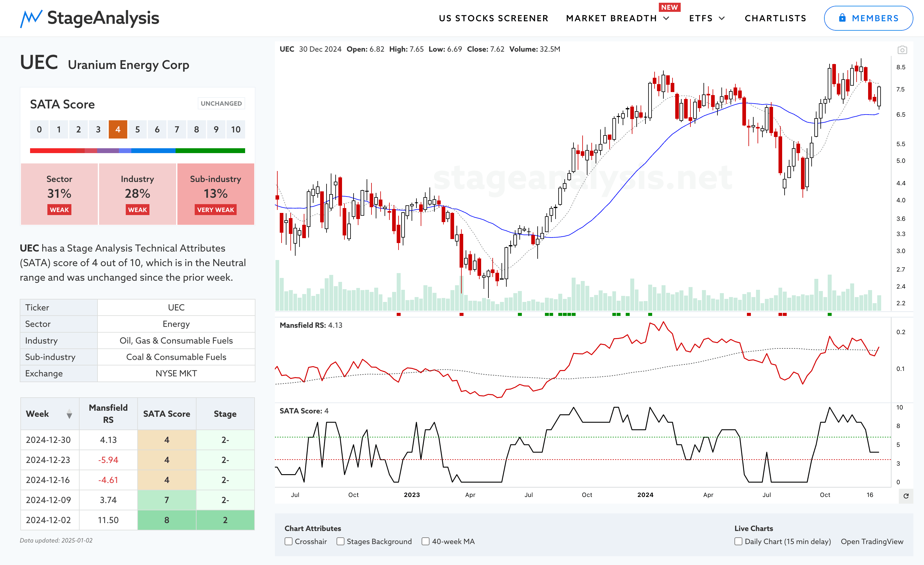Click the Sector 31% Weak card
The image size is (924, 565).
pyautogui.click(x=59, y=194)
